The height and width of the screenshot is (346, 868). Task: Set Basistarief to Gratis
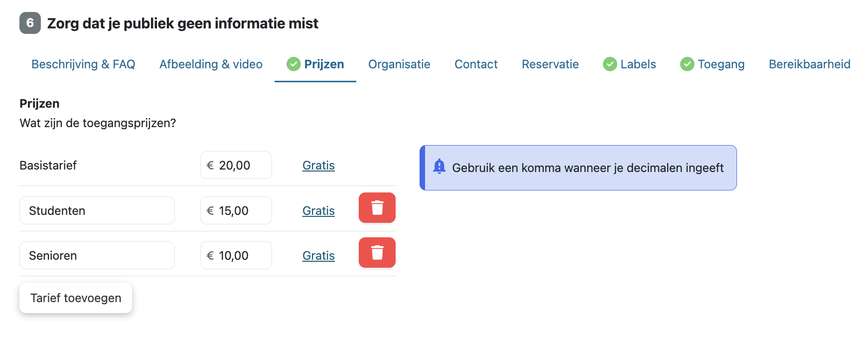click(318, 166)
